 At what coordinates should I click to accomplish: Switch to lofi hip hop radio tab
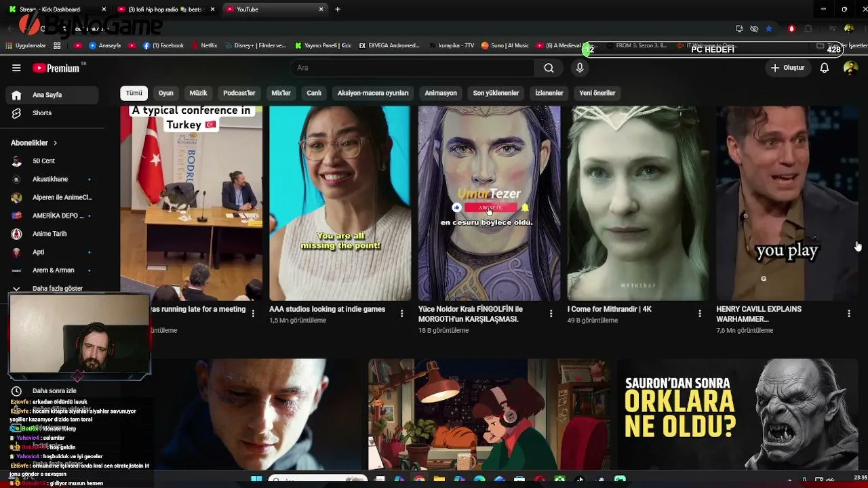pos(165,9)
